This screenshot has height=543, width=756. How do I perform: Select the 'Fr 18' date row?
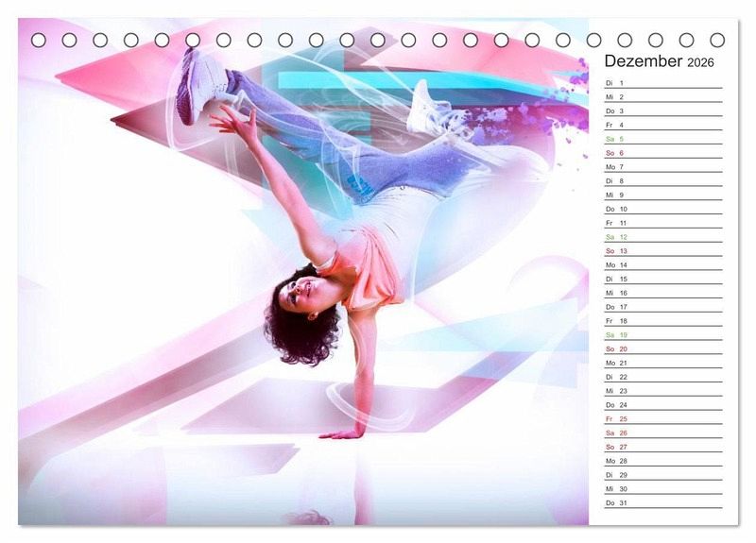click(663, 320)
